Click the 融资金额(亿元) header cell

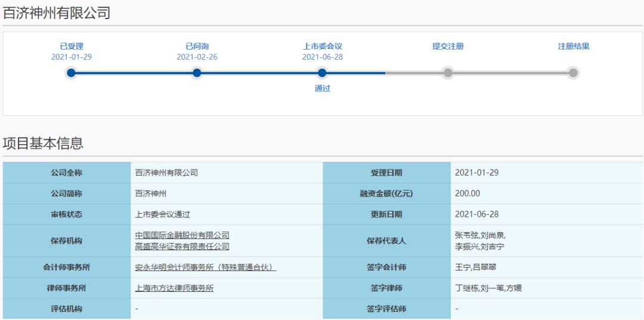tap(386, 193)
